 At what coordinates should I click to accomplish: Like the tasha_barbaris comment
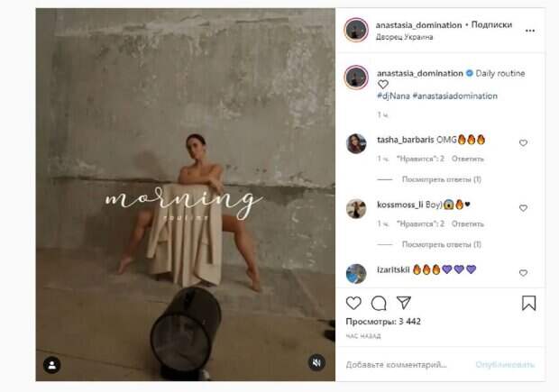523,143
